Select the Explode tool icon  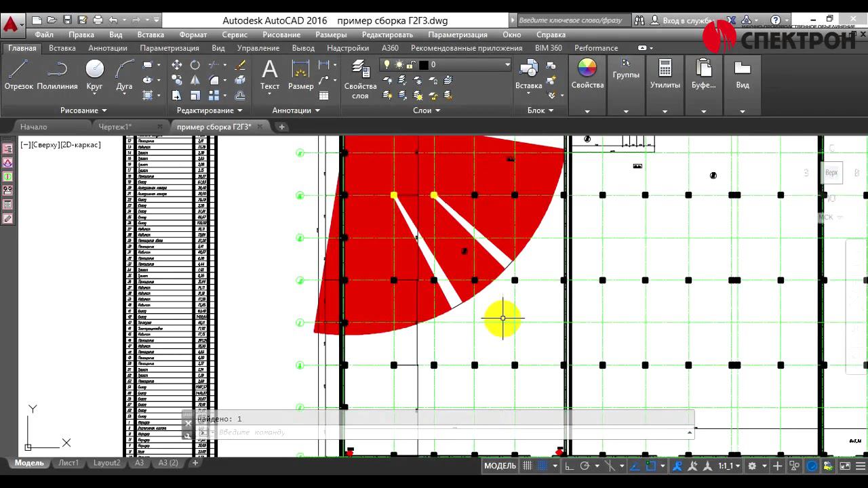coord(240,80)
